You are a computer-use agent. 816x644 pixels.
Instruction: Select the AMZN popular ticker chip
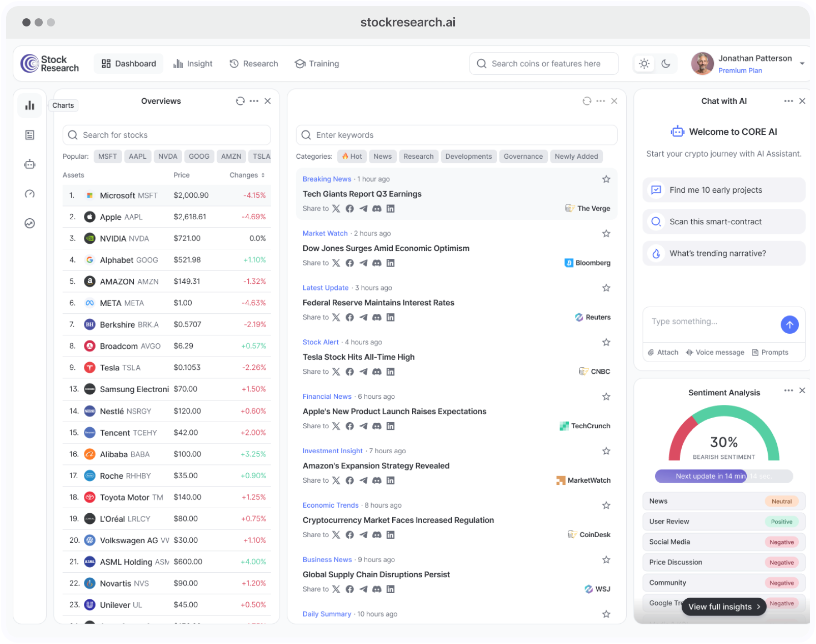coord(231,157)
